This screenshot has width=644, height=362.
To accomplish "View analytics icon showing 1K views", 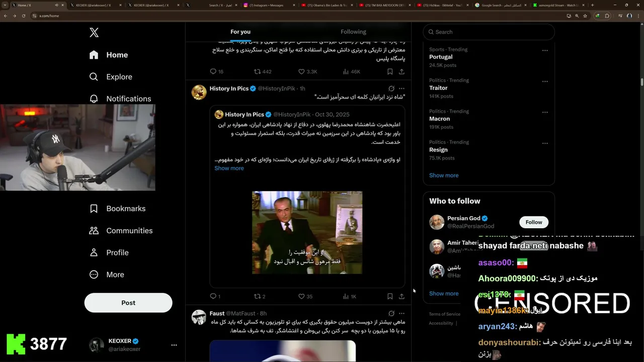I will [346, 296].
